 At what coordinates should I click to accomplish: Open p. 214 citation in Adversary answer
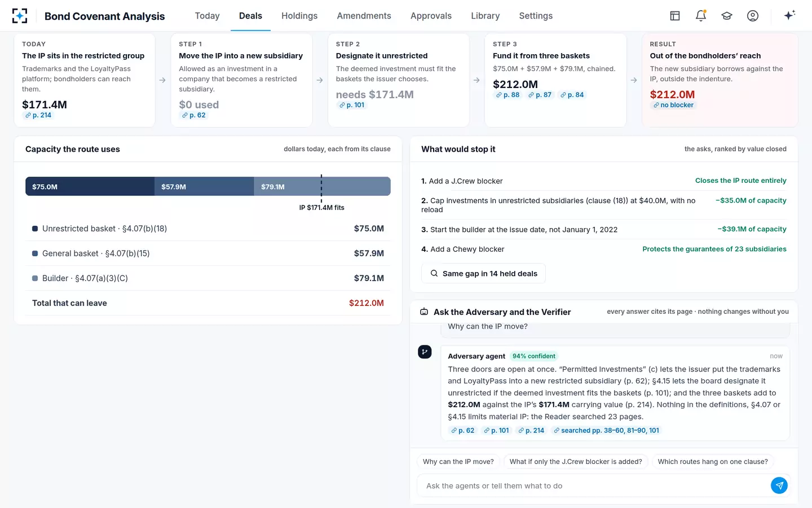[x=531, y=430]
